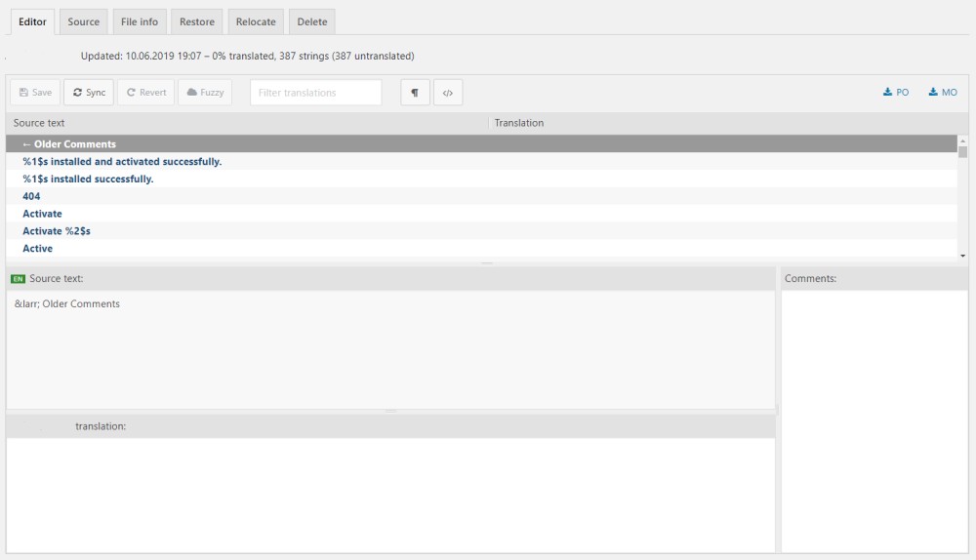Select the "Activate %2$s" string row
Image resolution: width=976 pixels, height=560 pixels.
(x=57, y=231)
